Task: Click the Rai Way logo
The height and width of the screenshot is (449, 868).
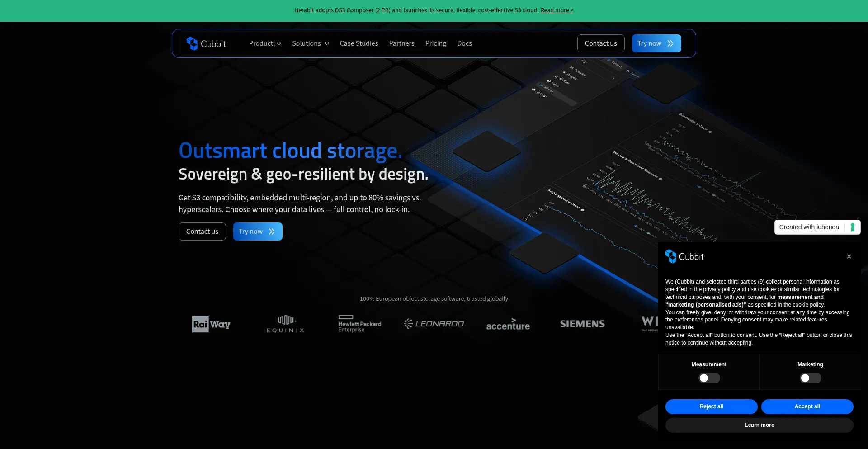Action: click(x=211, y=324)
